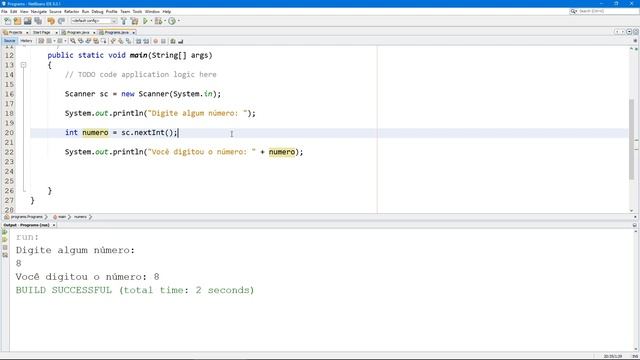Open the File menu
This screenshot has height=360, width=640.
(x=4, y=11)
